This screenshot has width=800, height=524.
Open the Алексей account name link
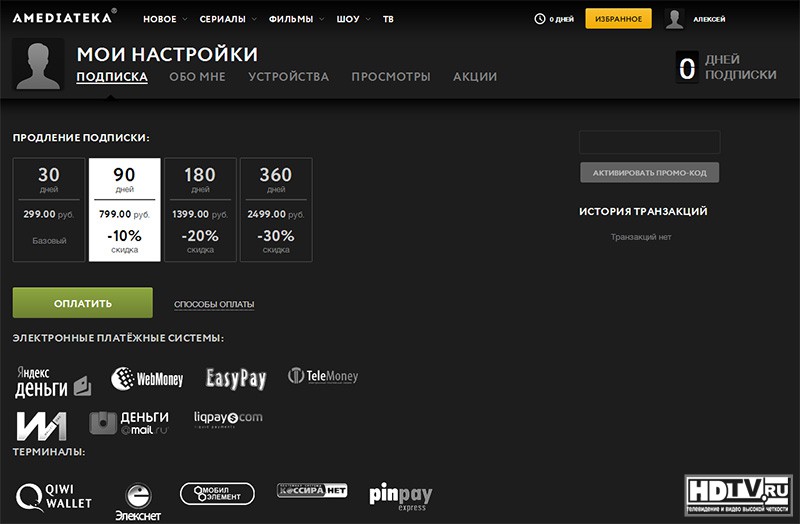coord(709,19)
